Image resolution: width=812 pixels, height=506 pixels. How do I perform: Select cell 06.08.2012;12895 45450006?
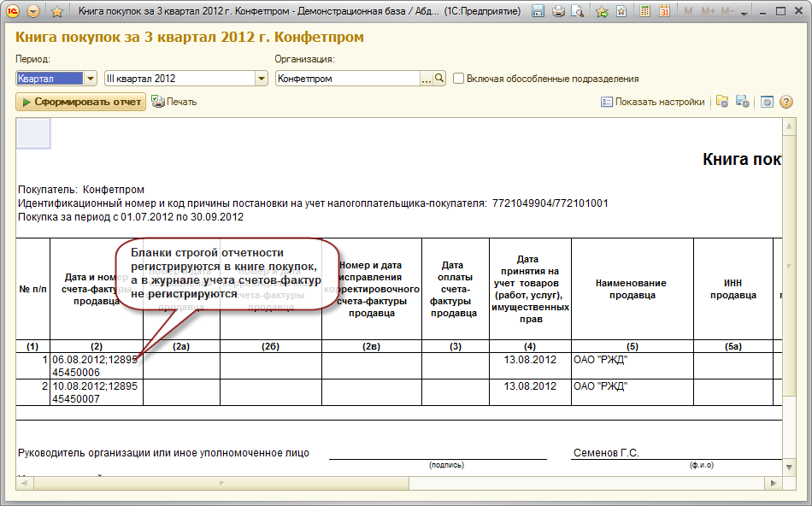97,366
